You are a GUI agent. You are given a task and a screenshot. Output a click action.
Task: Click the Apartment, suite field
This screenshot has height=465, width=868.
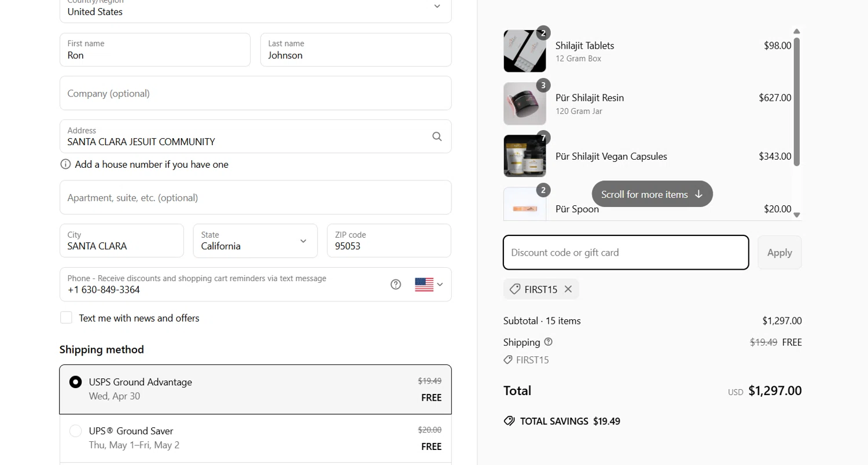click(x=255, y=197)
